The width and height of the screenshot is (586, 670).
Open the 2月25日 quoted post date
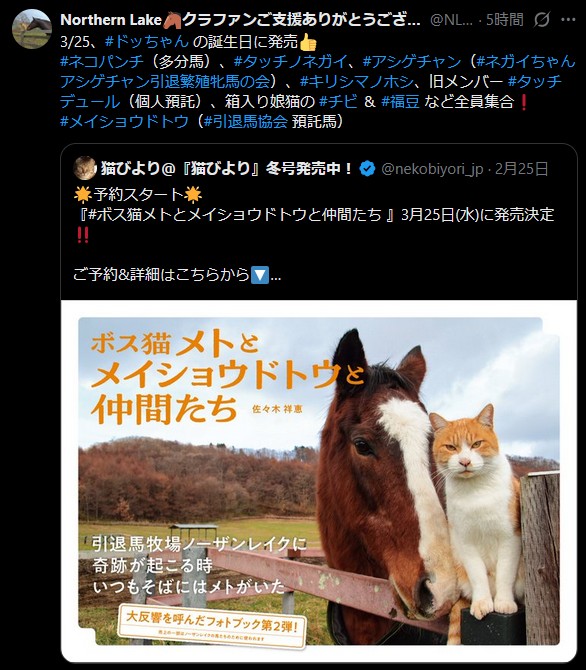click(521, 169)
